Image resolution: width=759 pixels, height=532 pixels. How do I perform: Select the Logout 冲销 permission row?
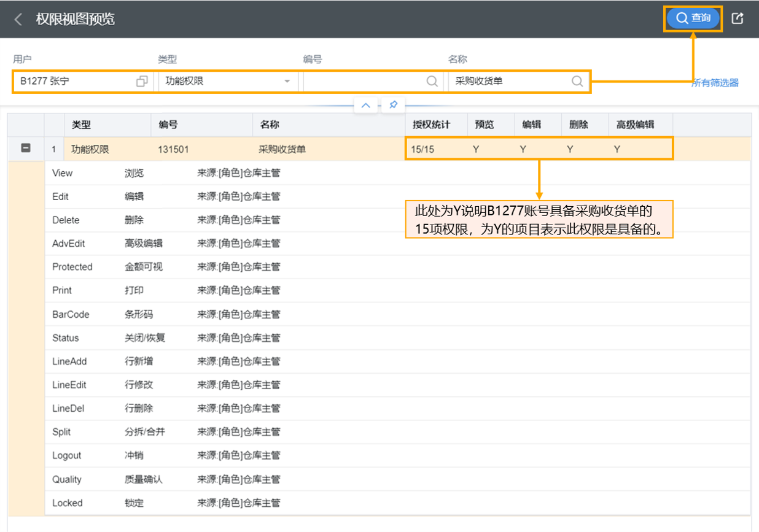[x=397, y=455]
